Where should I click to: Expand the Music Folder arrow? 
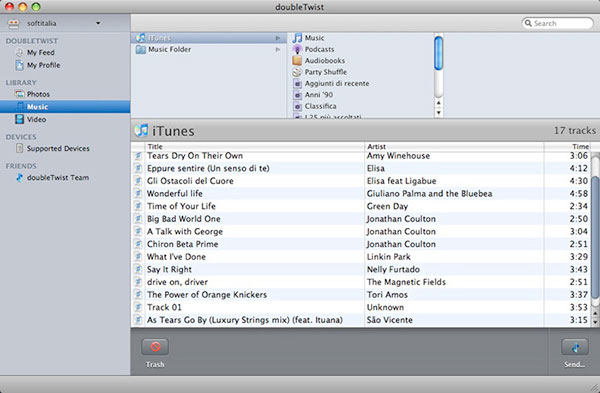[278, 50]
